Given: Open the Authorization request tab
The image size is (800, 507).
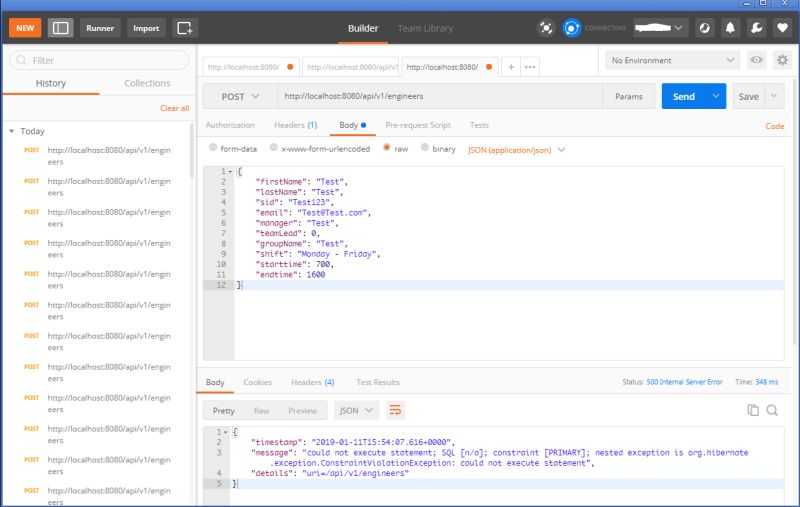Looking at the screenshot, I should coord(230,125).
